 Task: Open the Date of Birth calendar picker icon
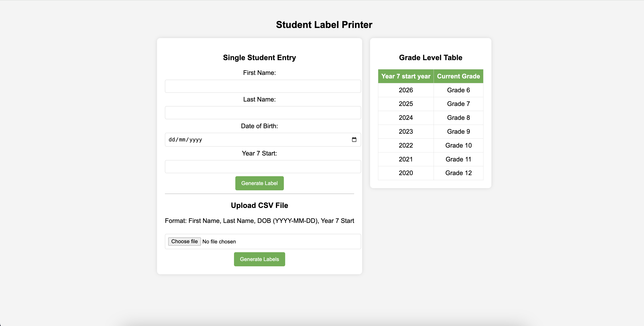(x=354, y=139)
